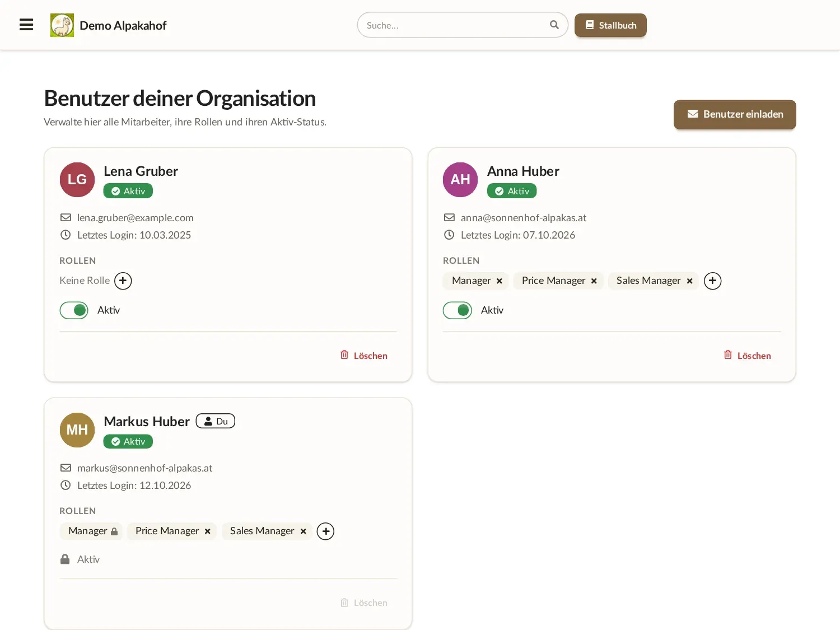Remove Price Manager role from Anna Huber
The width and height of the screenshot is (840, 630).
(594, 281)
